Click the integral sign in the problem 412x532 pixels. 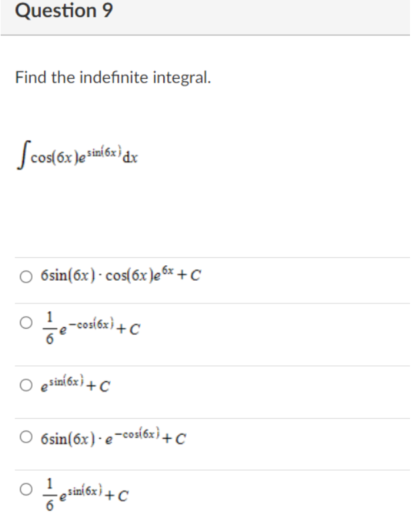[23, 155]
